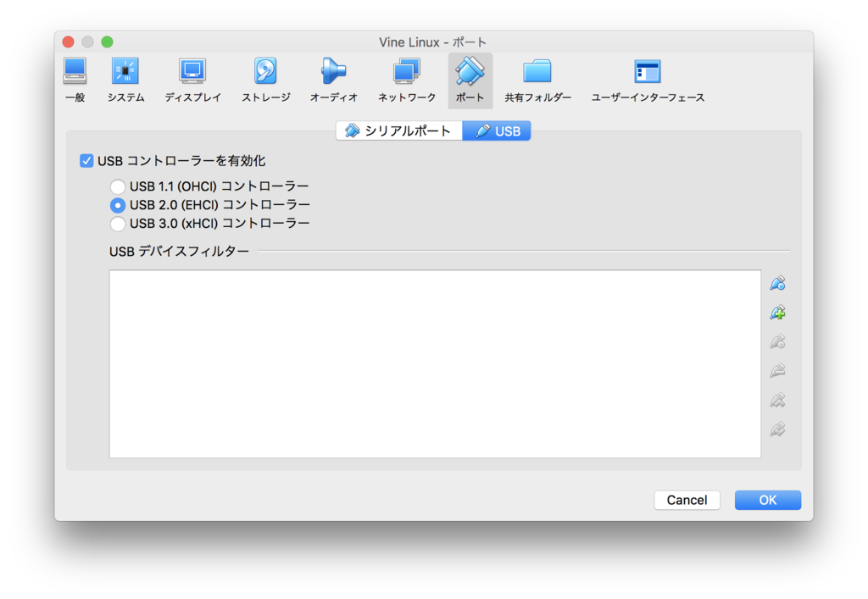This screenshot has width=868, height=599.
Task: Open the General settings section
Action: (75, 80)
